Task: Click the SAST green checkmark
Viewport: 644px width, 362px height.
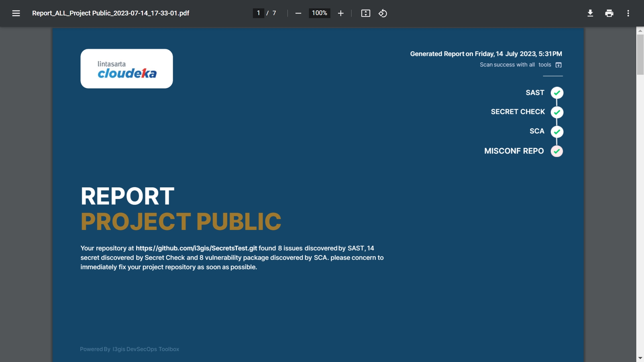Action: click(x=557, y=93)
